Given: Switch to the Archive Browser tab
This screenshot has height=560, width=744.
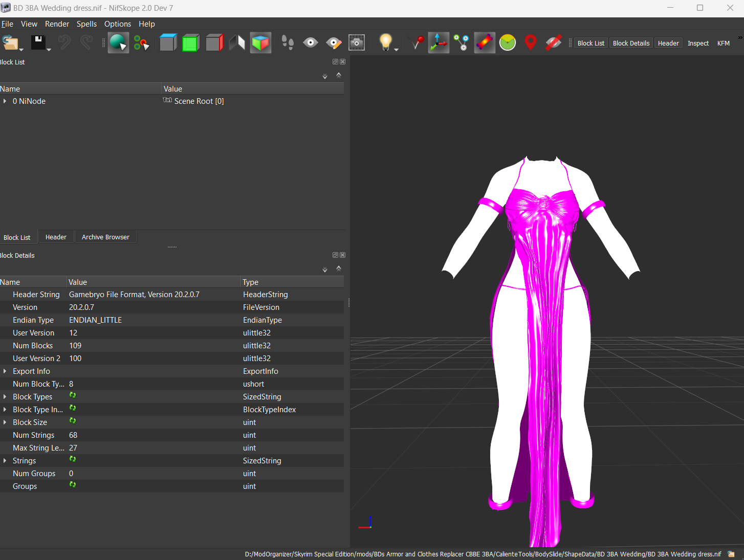Looking at the screenshot, I should coord(105,237).
